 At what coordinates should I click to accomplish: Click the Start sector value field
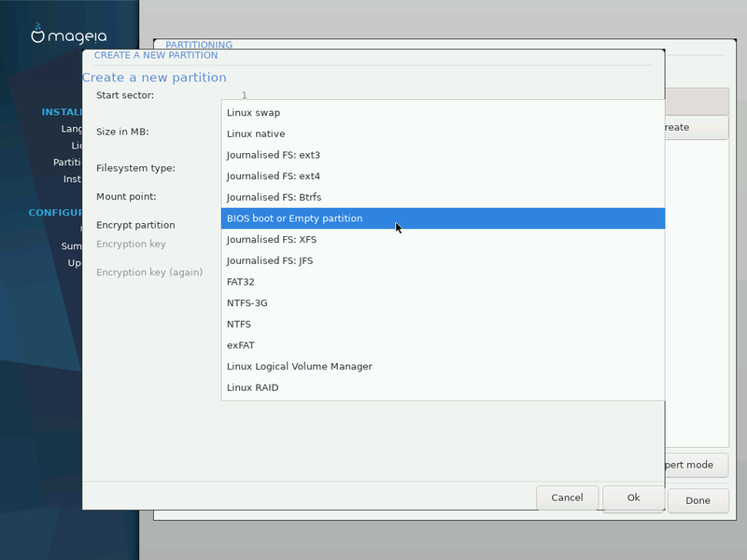[245, 95]
